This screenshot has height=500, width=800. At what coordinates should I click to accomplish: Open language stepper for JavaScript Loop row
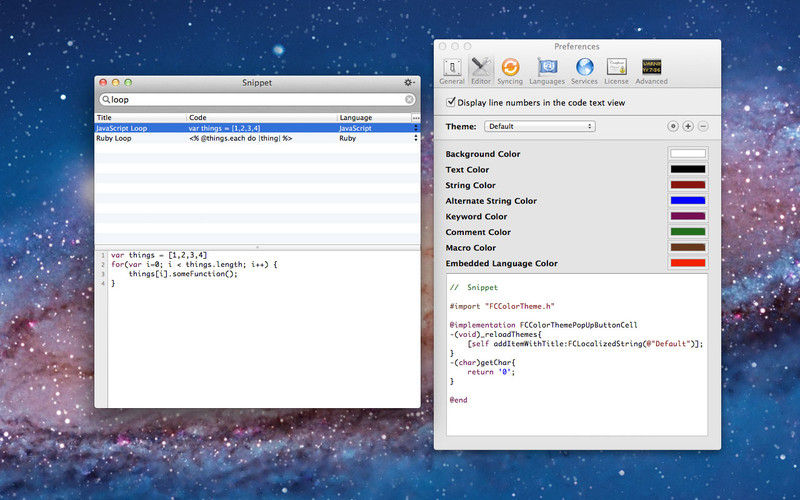coord(416,128)
